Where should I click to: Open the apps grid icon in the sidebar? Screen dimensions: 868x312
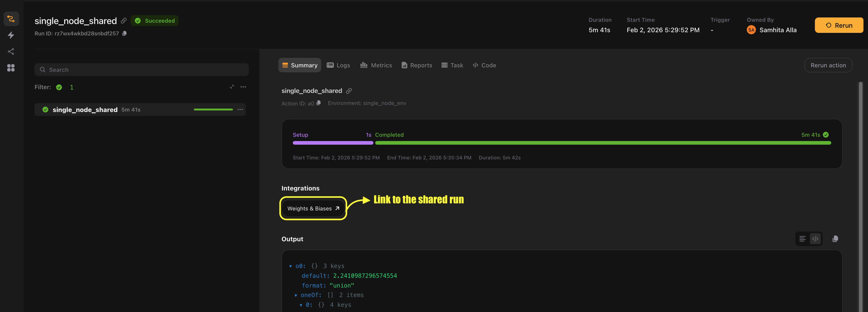point(11,68)
